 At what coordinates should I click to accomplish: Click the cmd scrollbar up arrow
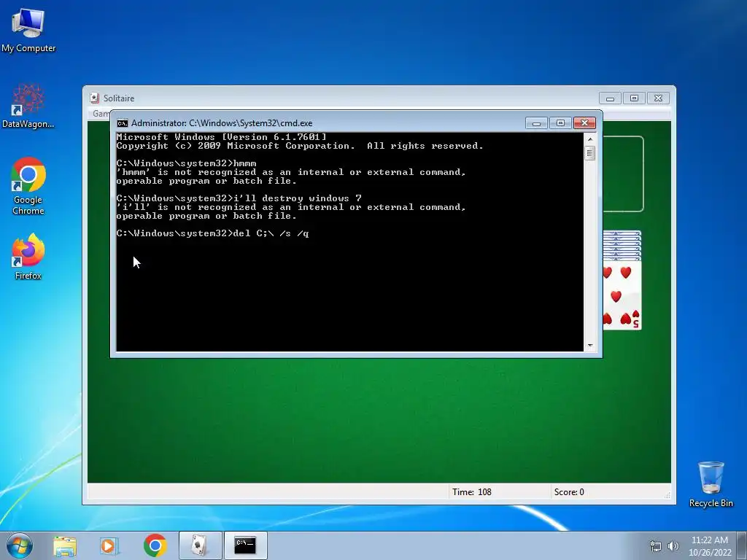589,139
